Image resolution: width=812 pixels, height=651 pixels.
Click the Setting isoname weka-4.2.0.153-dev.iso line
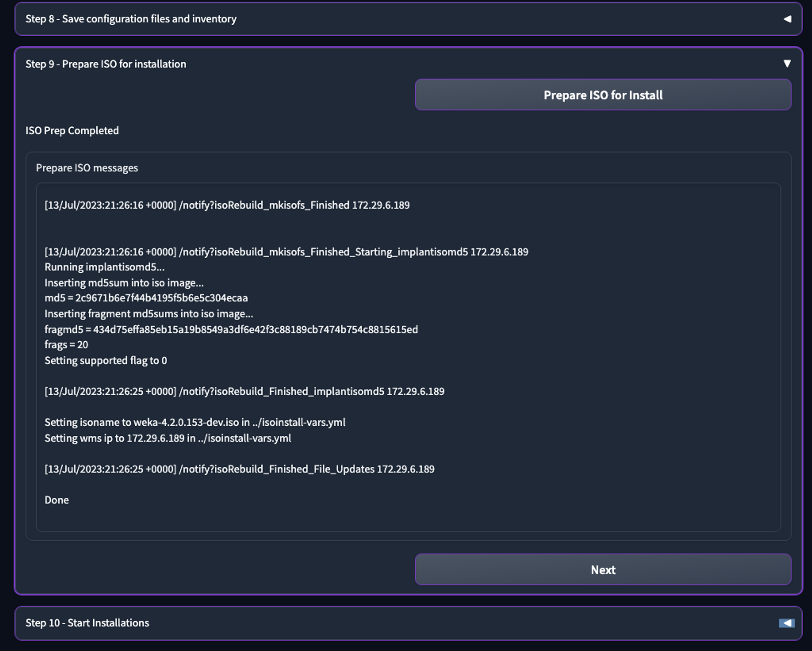coord(195,423)
